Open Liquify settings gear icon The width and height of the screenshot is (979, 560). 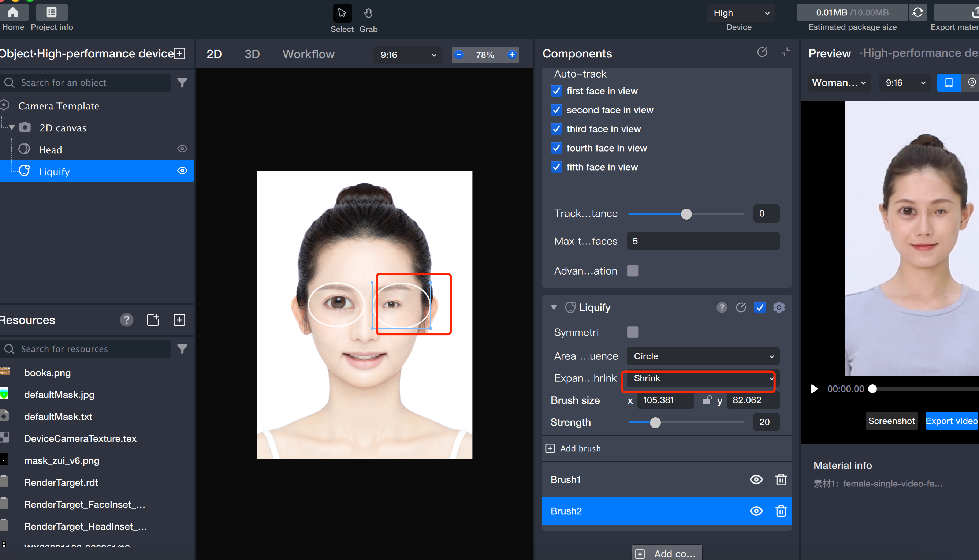pos(779,307)
